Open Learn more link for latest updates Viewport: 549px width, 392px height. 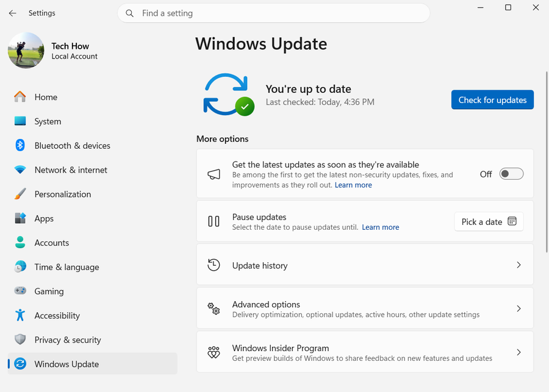click(x=353, y=185)
